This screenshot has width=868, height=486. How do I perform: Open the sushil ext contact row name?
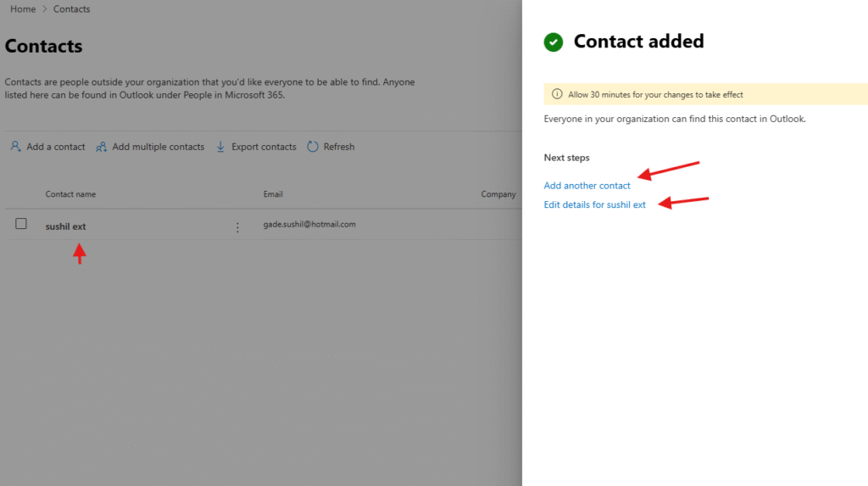66,226
